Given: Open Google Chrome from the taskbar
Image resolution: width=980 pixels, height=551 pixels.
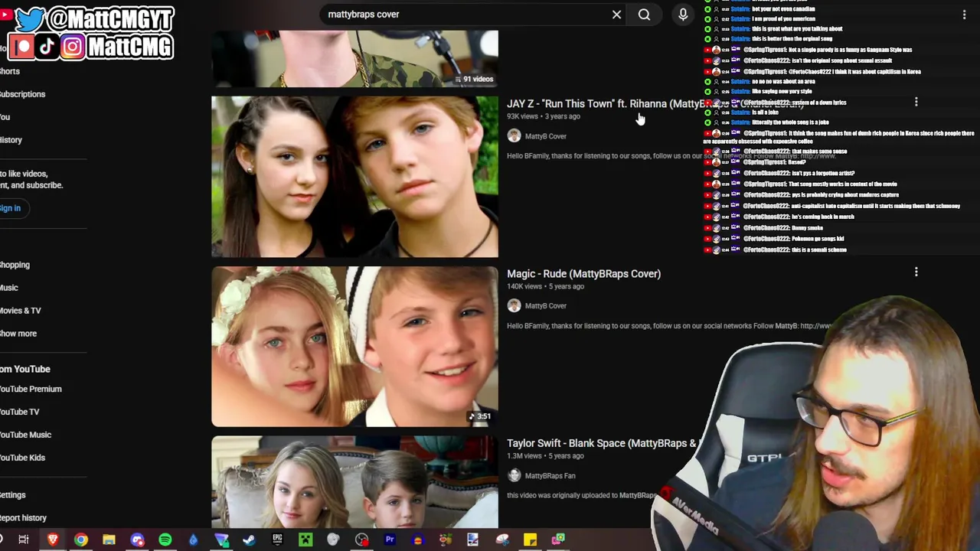Looking at the screenshot, I should point(80,540).
